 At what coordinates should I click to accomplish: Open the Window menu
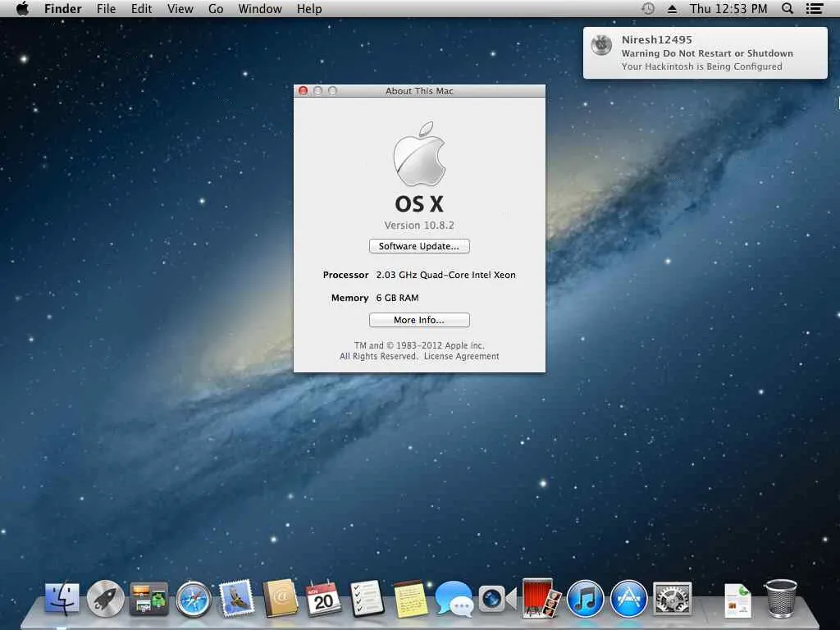(x=260, y=8)
